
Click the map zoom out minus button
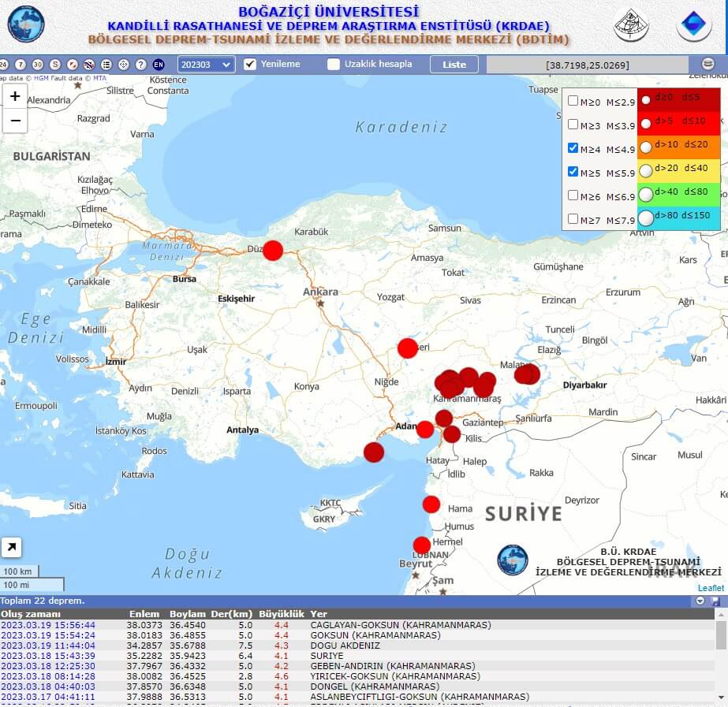(x=15, y=121)
